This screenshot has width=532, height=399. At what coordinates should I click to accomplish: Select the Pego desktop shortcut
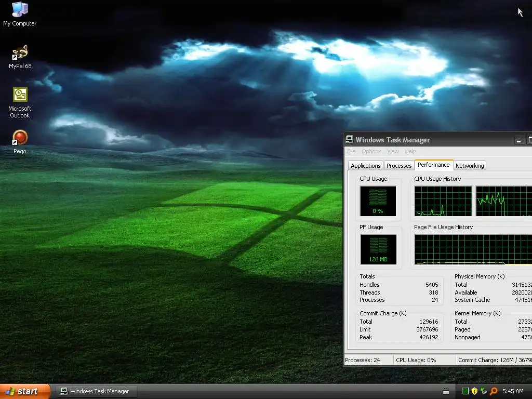coord(20,142)
